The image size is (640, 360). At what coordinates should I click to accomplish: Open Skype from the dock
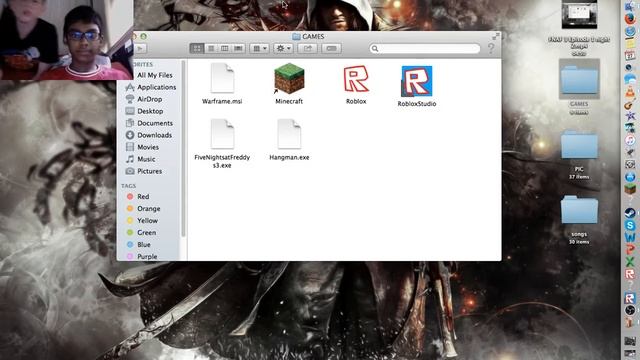tap(630, 225)
